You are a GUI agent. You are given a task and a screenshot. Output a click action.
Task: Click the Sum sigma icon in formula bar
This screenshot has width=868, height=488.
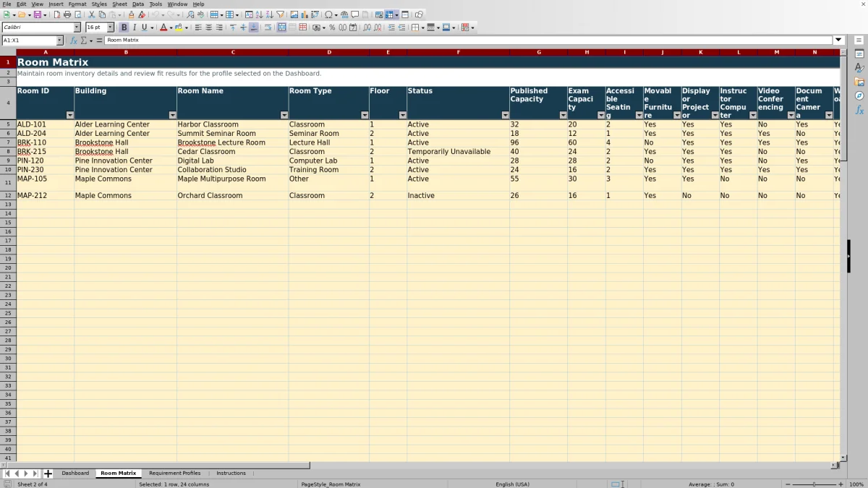click(83, 40)
